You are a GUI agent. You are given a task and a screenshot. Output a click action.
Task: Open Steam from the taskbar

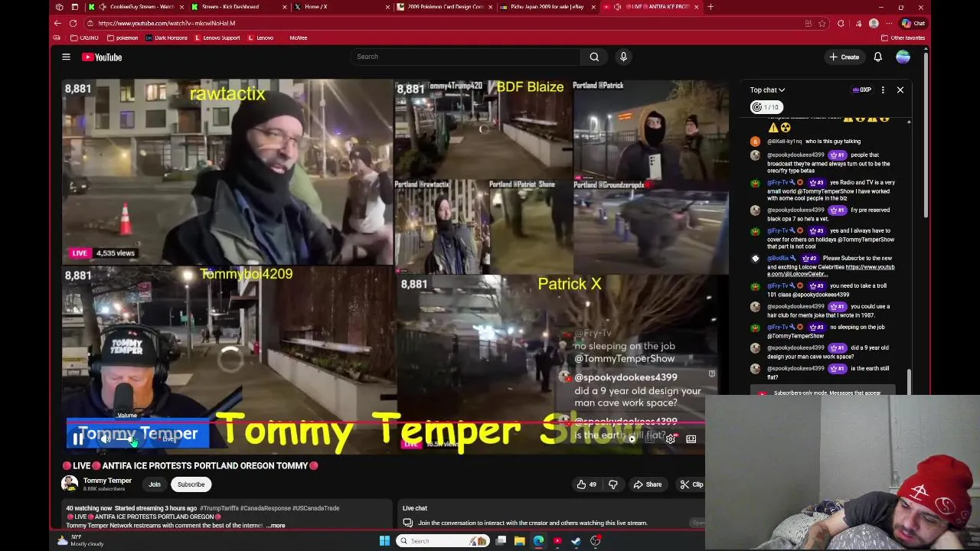coord(576,541)
